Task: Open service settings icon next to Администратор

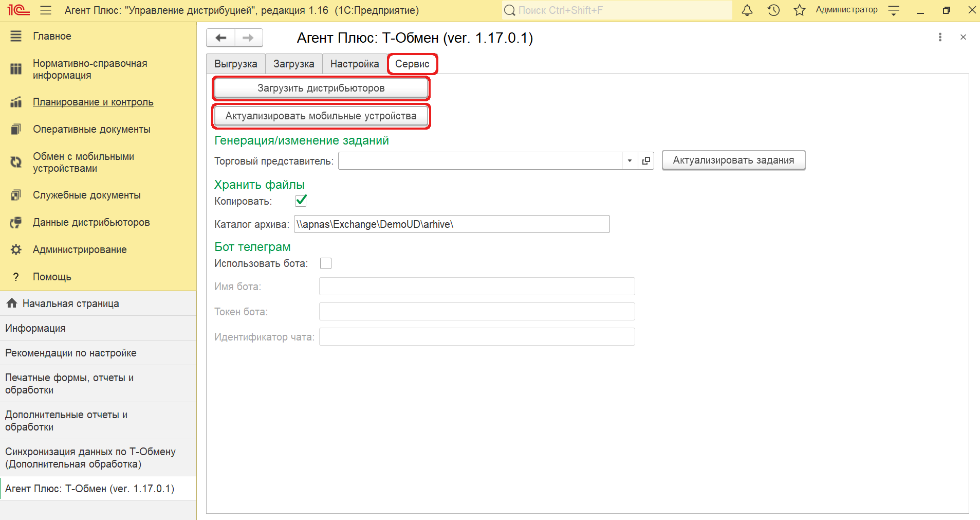Action: (894, 10)
